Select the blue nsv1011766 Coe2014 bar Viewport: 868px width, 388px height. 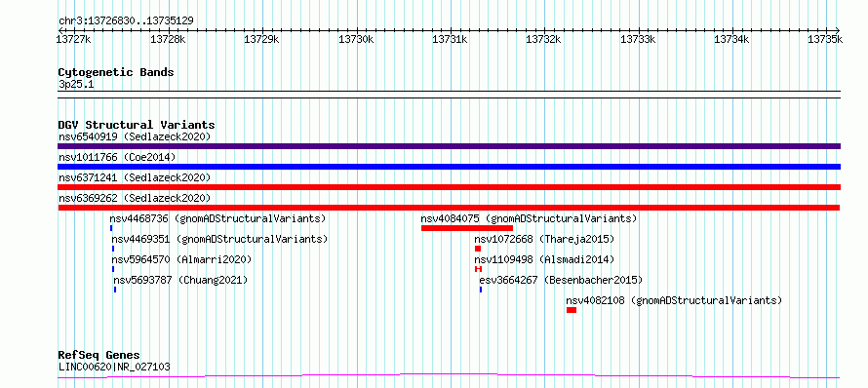tap(449, 167)
